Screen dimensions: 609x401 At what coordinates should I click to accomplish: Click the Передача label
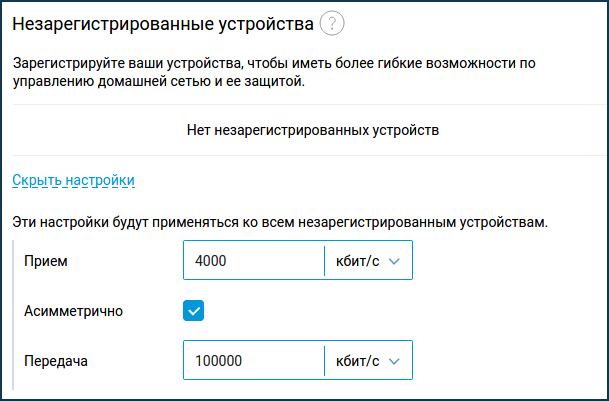56,361
